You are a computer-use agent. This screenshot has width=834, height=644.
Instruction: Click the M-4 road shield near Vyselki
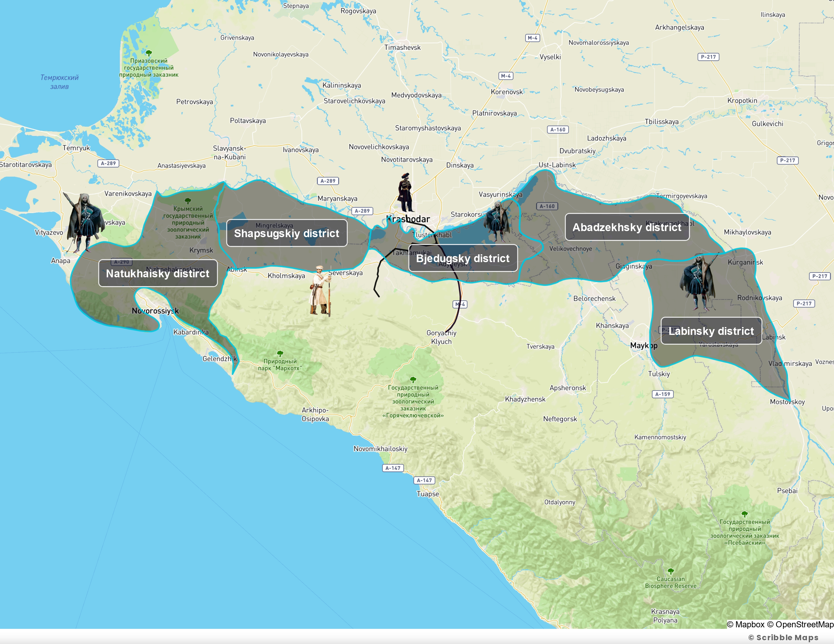(533, 38)
